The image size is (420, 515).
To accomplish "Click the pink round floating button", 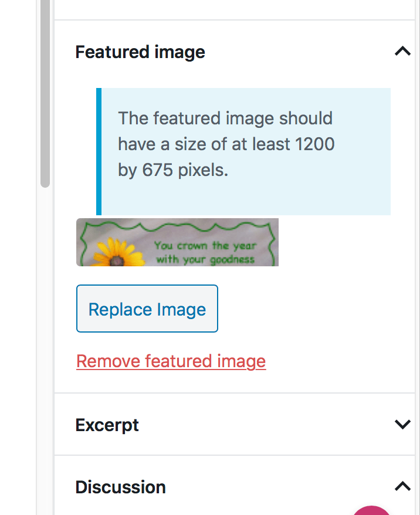I will pos(371,511).
